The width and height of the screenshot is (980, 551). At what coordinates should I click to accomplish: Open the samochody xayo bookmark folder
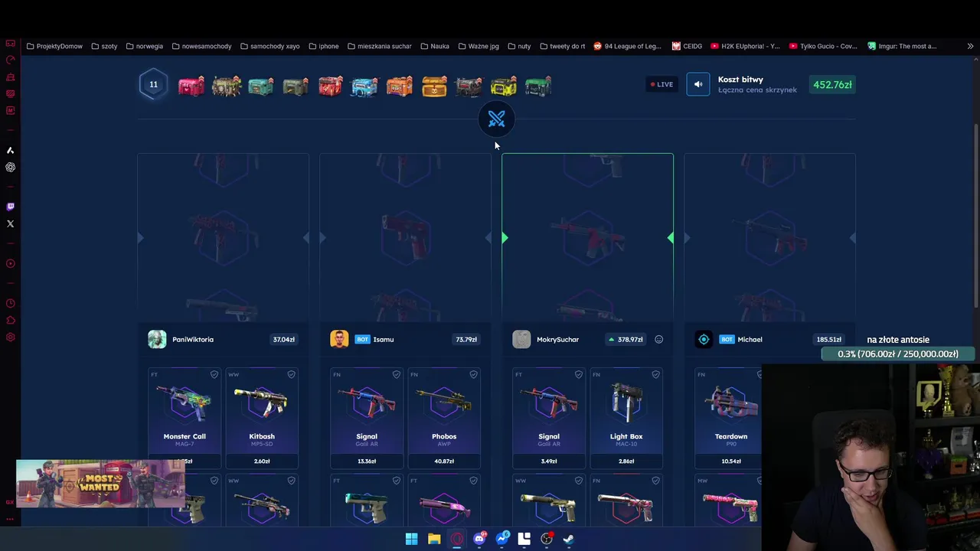click(269, 46)
